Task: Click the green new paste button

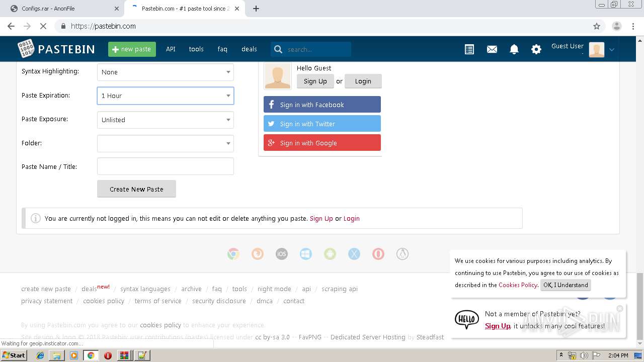Action: tap(132, 49)
